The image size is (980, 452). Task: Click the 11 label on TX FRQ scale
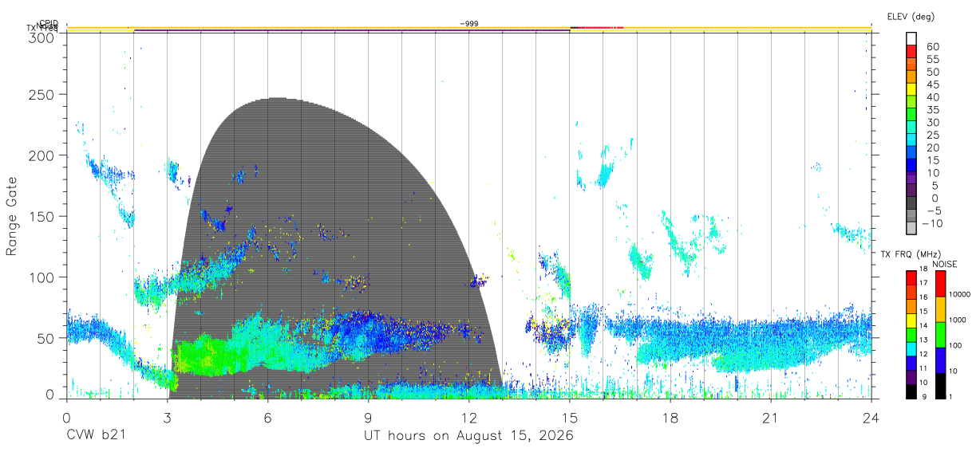pos(922,368)
